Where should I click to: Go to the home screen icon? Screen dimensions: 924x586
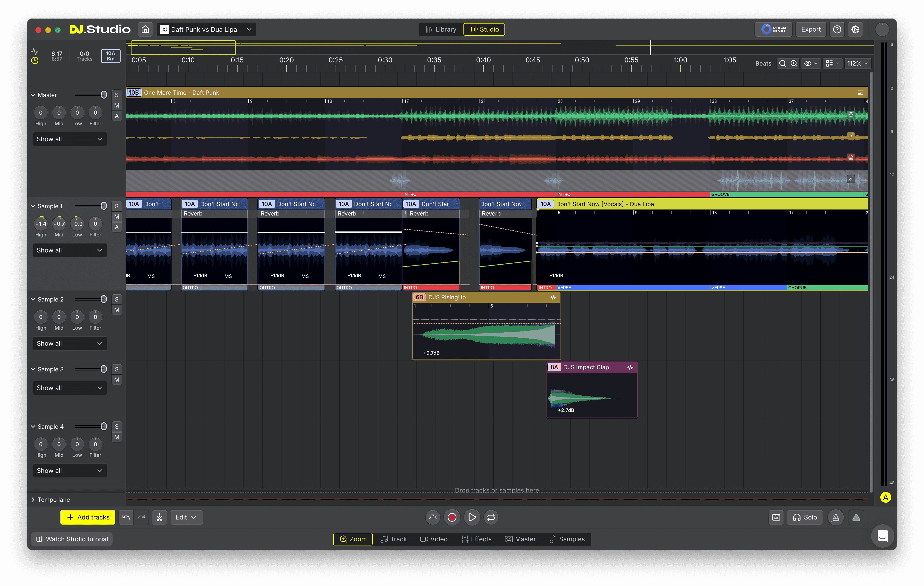coord(145,29)
